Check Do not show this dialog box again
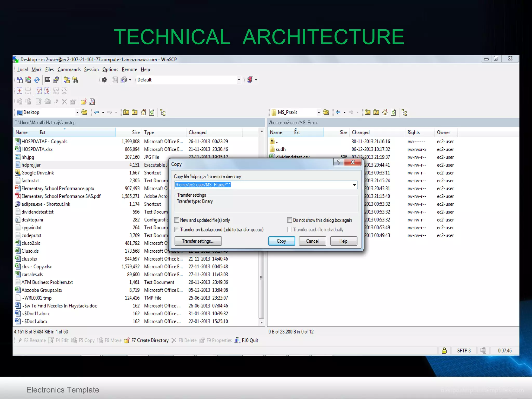532x399 pixels. (x=290, y=220)
